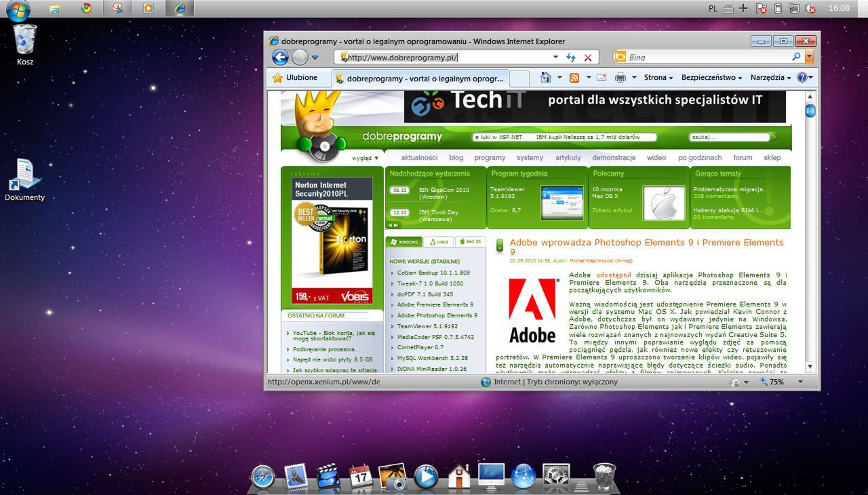Open the Dokumenty desktop shortcut

(x=25, y=180)
